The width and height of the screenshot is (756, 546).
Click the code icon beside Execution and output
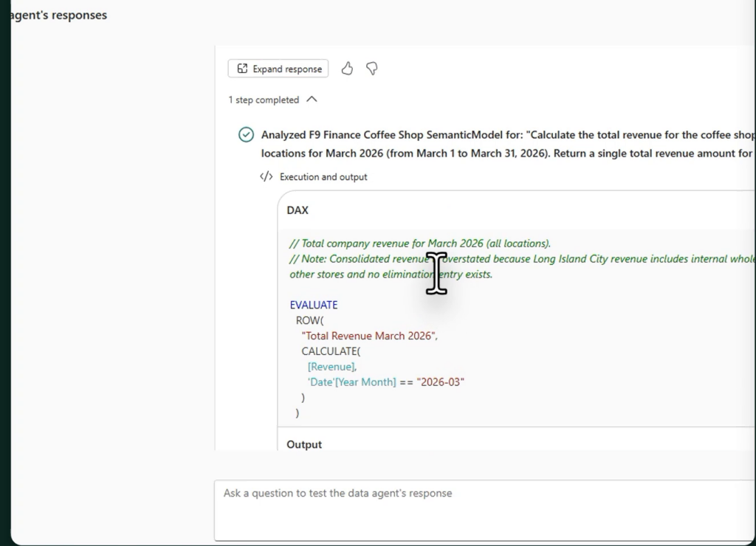click(x=266, y=177)
